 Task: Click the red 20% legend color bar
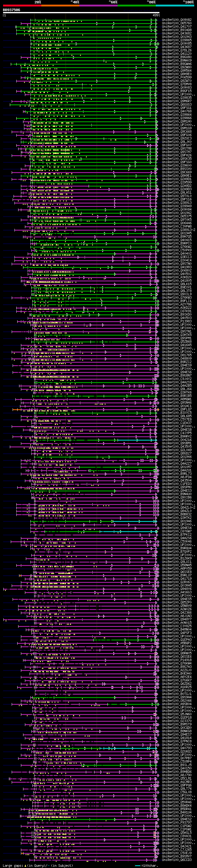(x=22, y=6)
